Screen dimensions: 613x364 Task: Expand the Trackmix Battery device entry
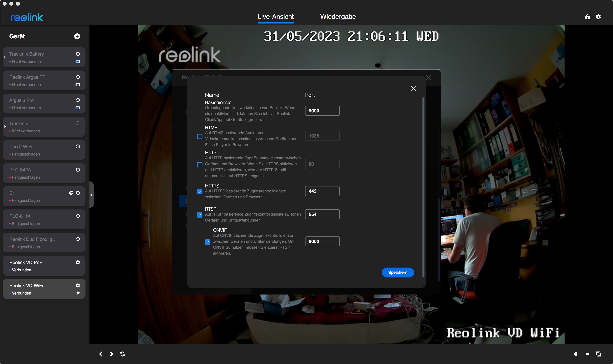pyautogui.click(x=5, y=57)
